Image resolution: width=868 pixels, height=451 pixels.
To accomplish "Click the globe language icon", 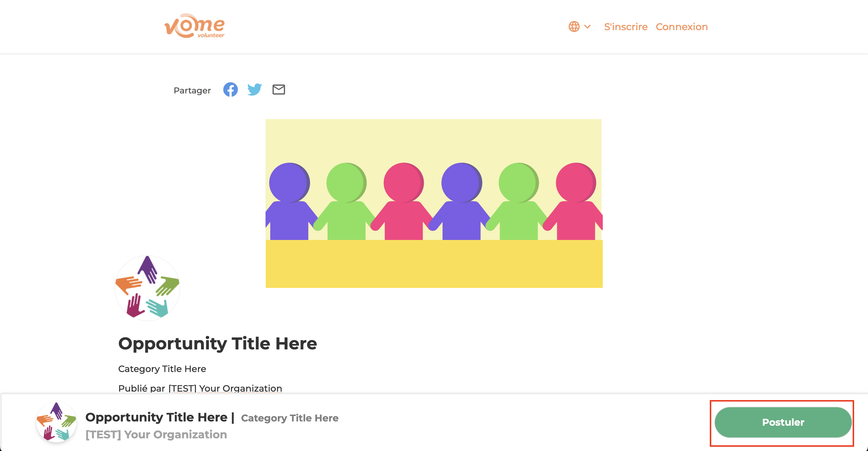I will (x=574, y=27).
